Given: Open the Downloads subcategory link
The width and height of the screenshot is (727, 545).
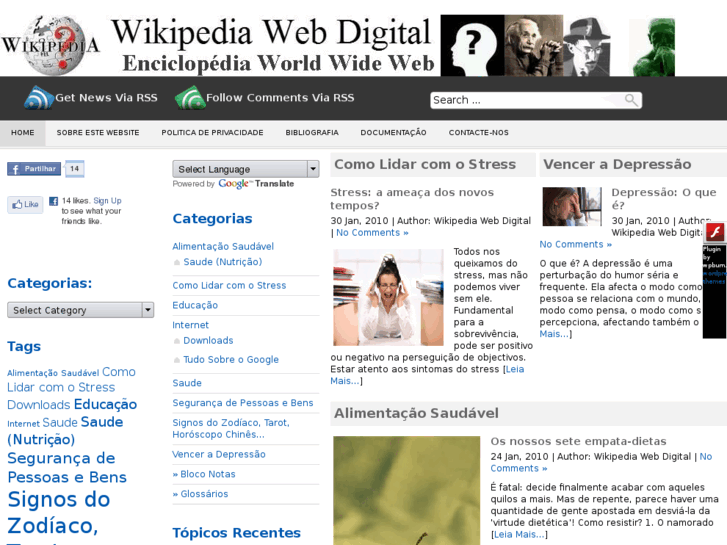Looking at the screenshot, I should pos(208,340).
